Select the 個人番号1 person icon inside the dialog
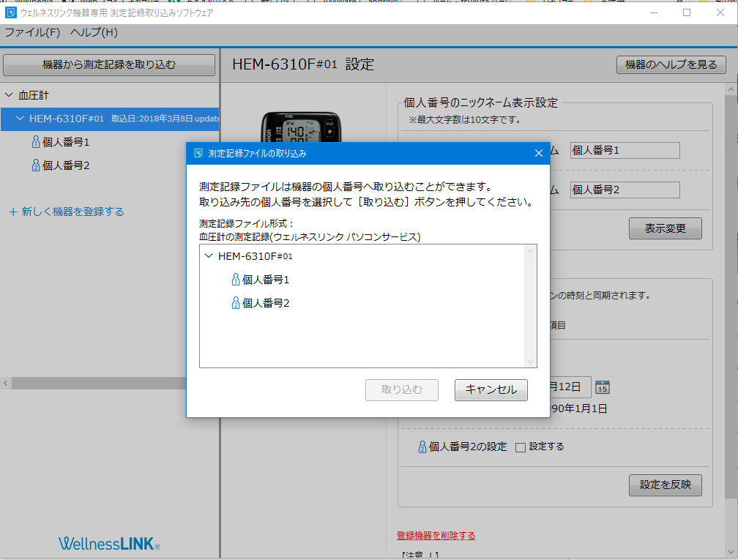738x560 pixels. coord(235,279)
